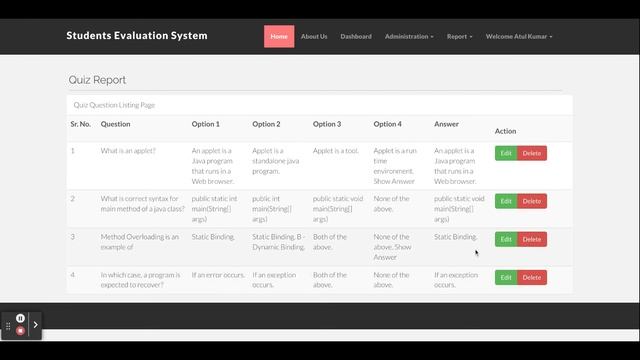Click the 'Action' column header
This screenshot has width=640, height=360.
[505, 131]
